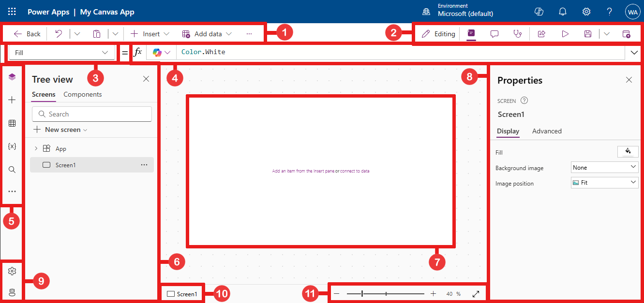Open the Insert plus pane in sidebar
Screen dimensions: 644x303
[12, 100]
